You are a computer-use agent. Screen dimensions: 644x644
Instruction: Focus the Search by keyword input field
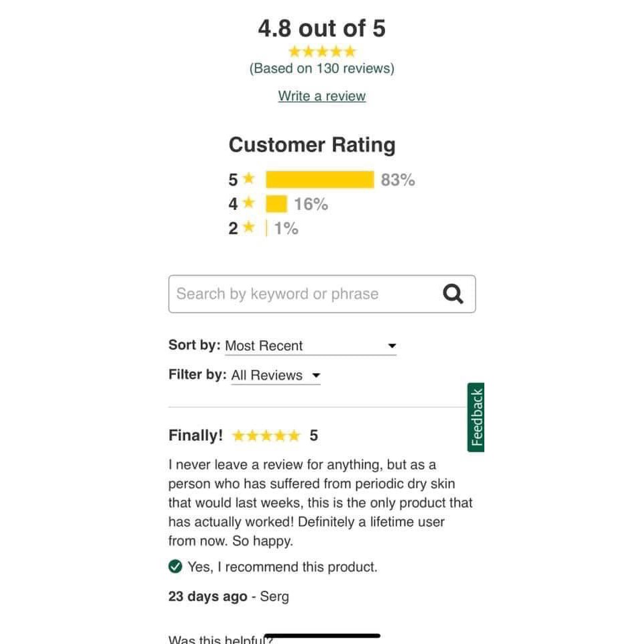tap(302, 294)
